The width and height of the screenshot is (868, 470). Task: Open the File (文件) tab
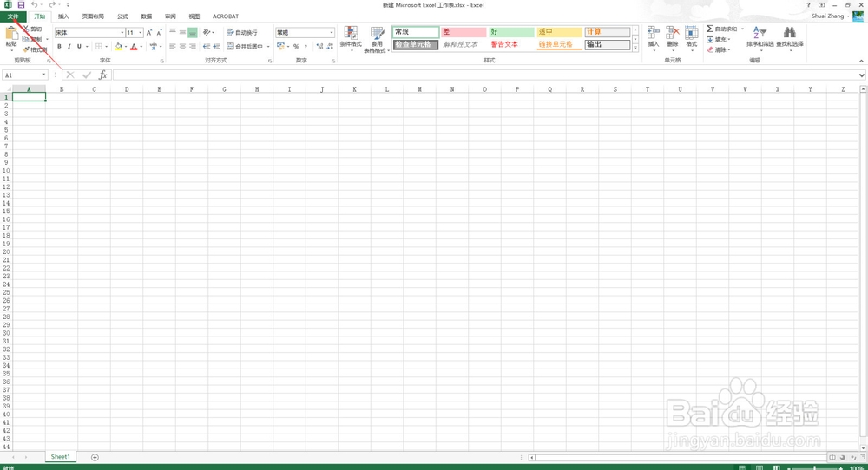pyautogui.click(x=13, y=16)
